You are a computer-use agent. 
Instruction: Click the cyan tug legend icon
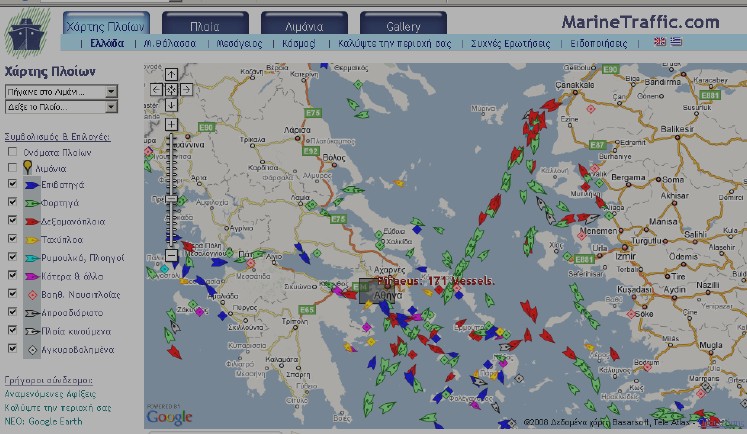(x=31, y=258)
